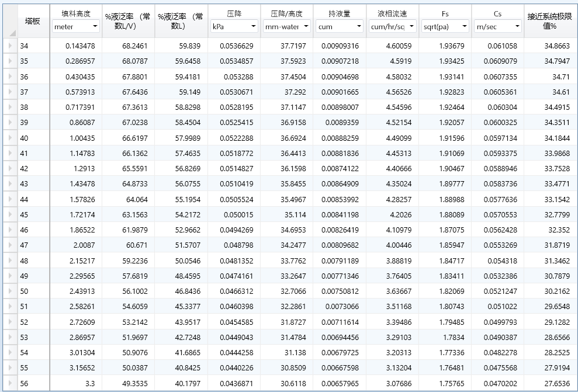Select flooding value 59.839
The width and height of the screenshot is (578, 392).
(x=190, y=46)
